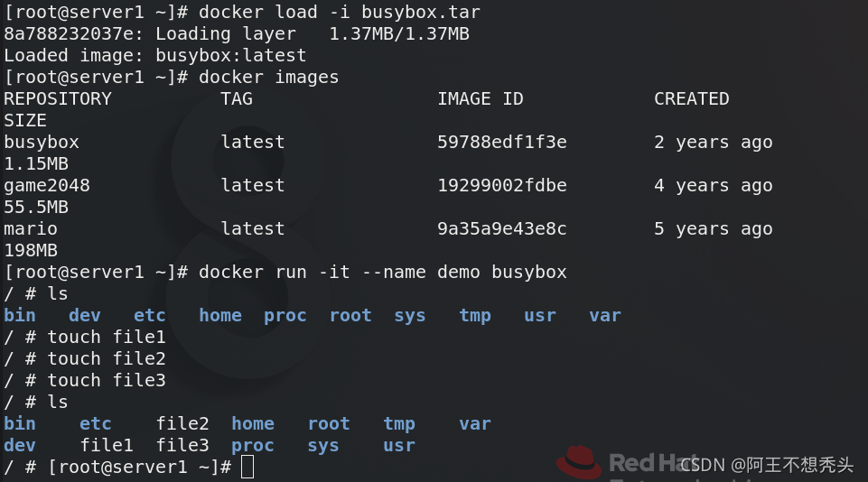Click '2 years ago' created value

pyautogui.click(x=713, y=143)
